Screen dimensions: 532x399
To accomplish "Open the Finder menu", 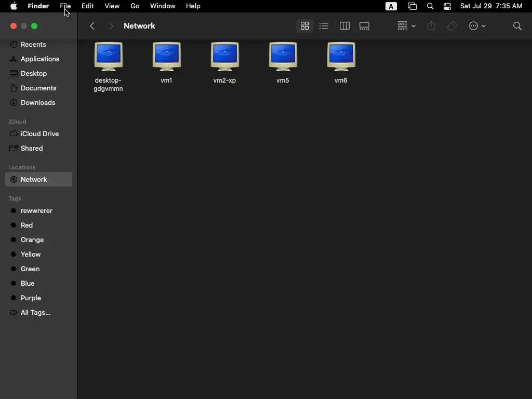I will click(x=38, y=6).
